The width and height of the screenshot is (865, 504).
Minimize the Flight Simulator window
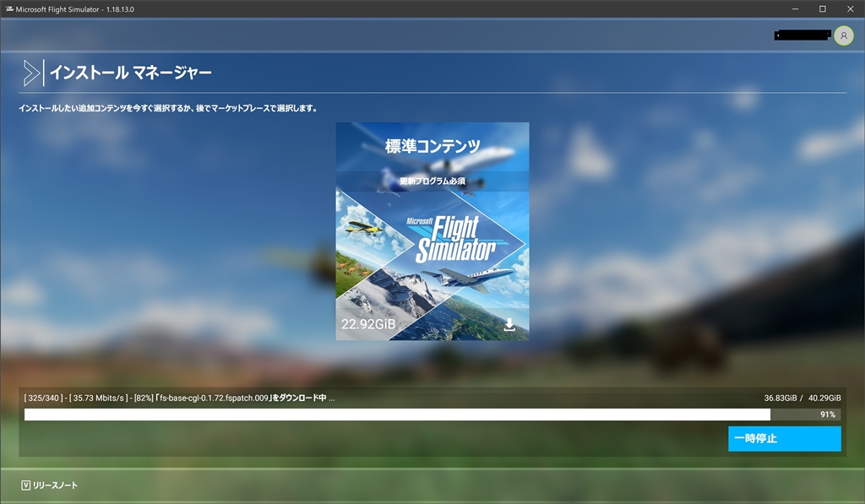[x=795, y=8]
